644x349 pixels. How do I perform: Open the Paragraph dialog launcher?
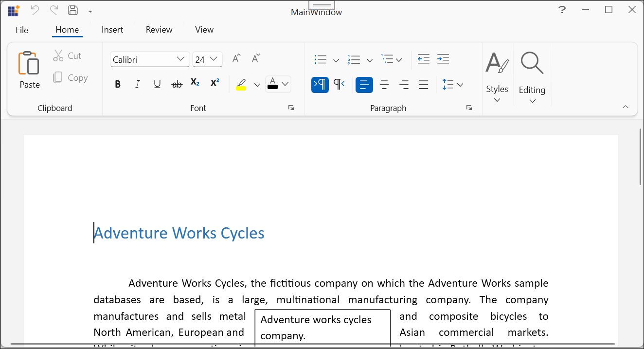[469, 108]
